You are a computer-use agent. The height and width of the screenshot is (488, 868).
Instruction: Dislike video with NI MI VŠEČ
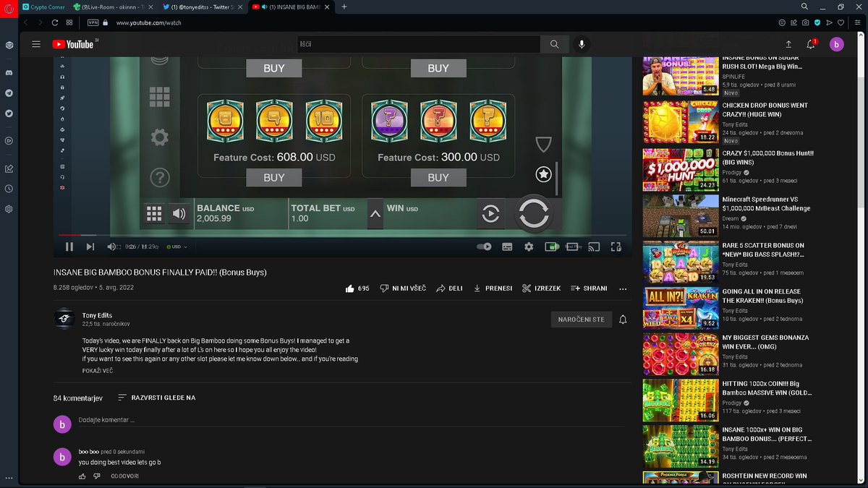(403, 288)
